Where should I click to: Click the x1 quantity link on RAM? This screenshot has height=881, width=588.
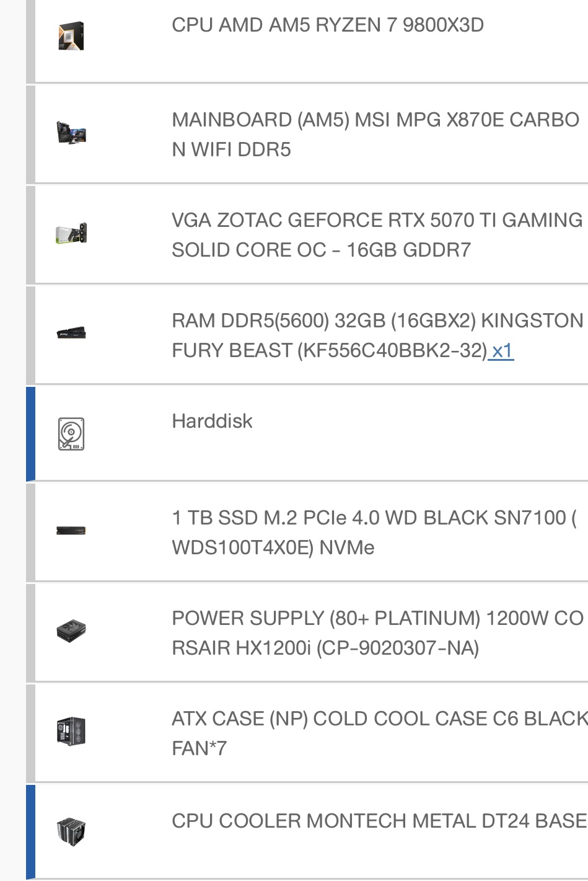502,351
